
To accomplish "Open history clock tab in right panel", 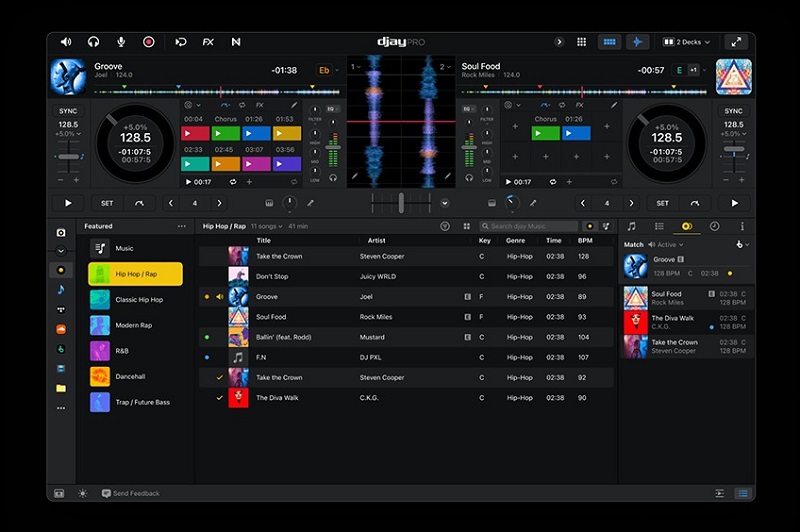I will tap(714, 226).
